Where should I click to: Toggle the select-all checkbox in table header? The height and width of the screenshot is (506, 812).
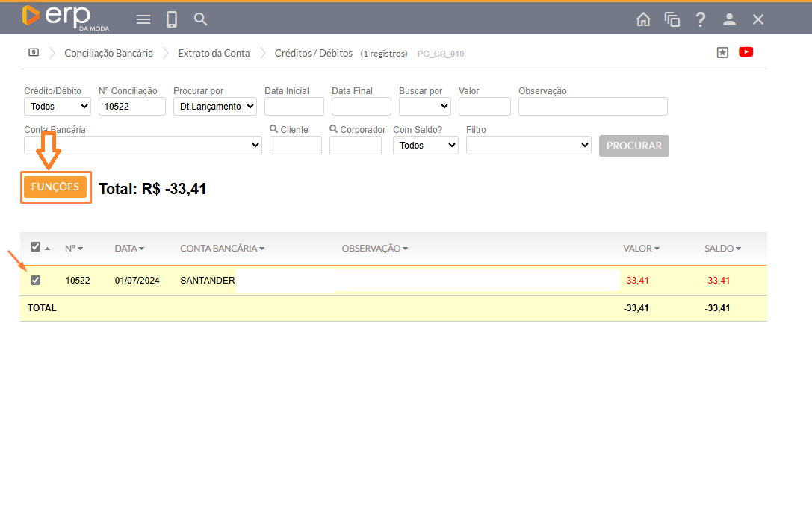pyautogui.click(x=35, y=247)
